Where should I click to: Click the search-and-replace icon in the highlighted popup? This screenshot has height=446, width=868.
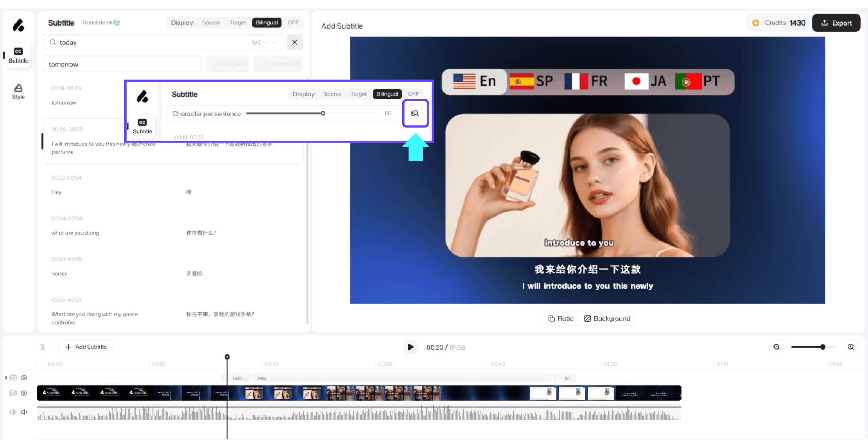coord(415,113)
